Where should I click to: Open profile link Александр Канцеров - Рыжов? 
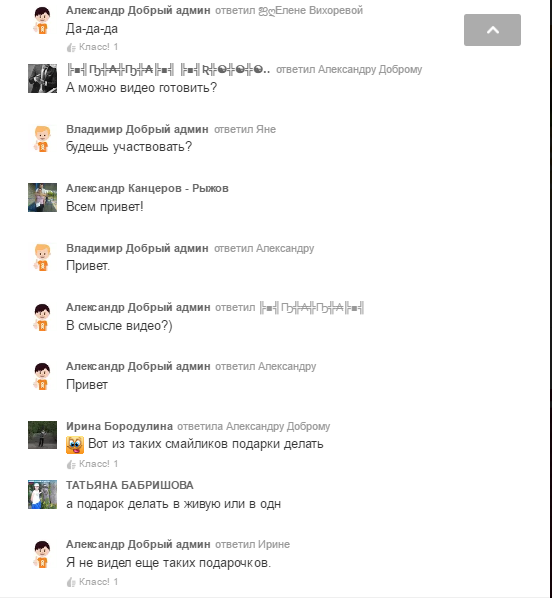pyautogui.click(x=147, y=188)
